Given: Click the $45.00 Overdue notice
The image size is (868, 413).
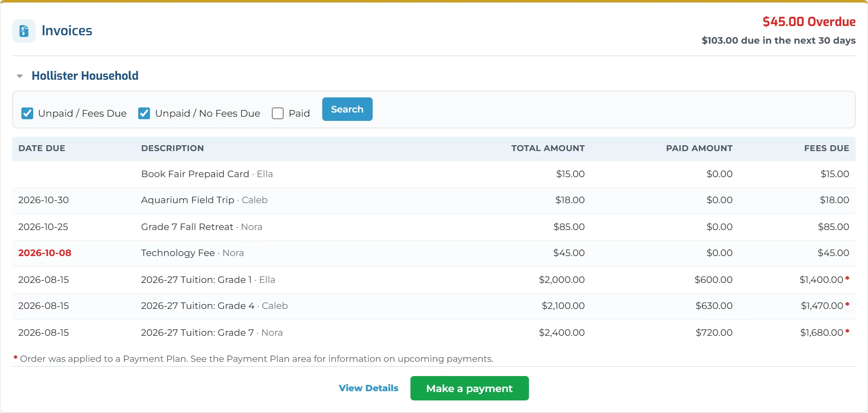Looking at the screenshot, I should tap(809, 22).
